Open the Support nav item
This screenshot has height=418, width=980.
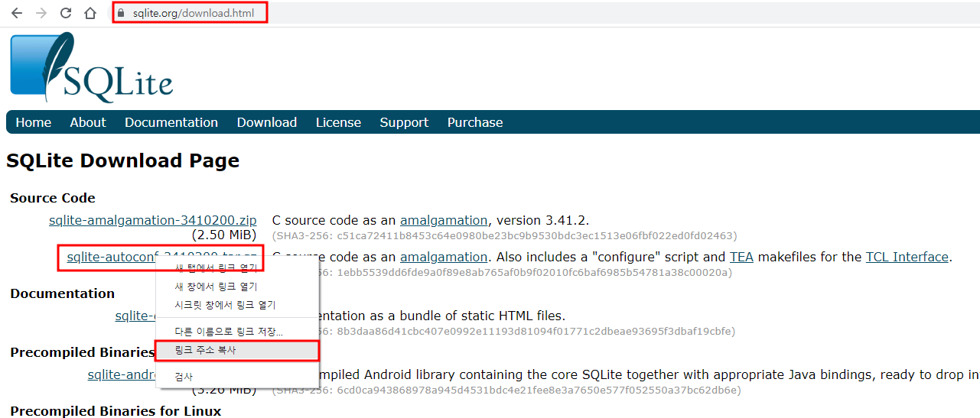(404, 122)
